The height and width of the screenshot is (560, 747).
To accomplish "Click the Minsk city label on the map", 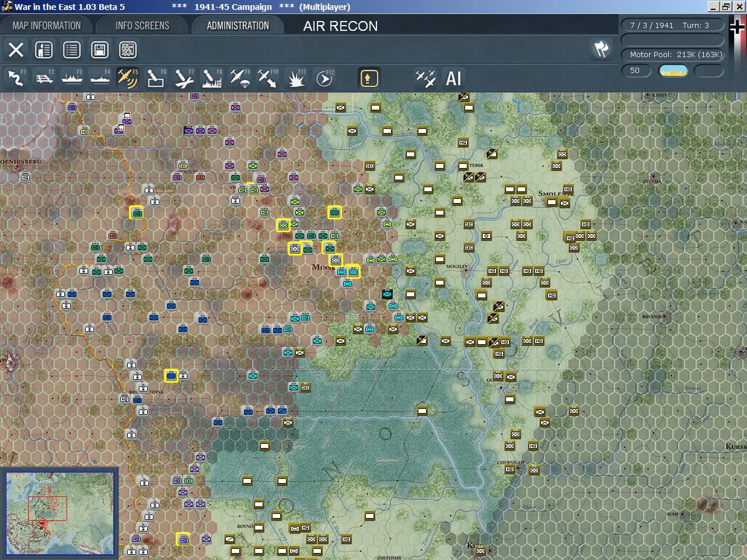I will pyautogui.click(x=323, y=267).
